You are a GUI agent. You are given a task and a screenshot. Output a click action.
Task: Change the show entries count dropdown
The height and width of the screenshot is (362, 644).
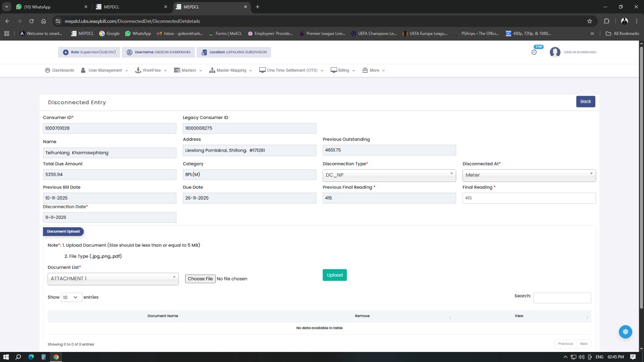pos(71,297)
